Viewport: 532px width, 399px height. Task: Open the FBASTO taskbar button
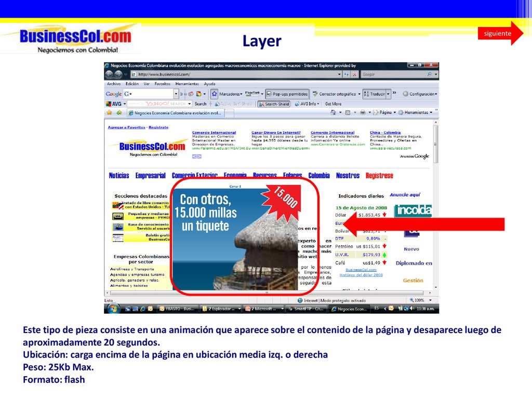tap(177, 309)
